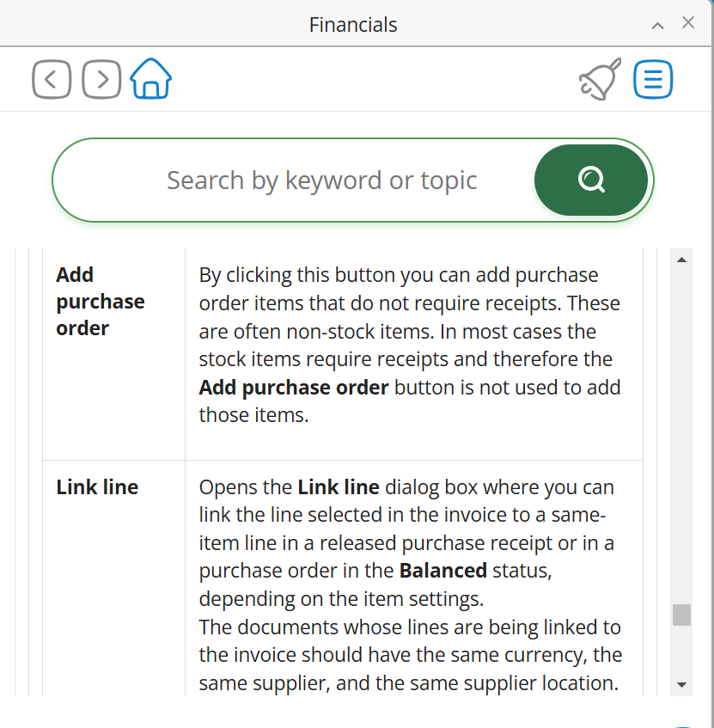Go forward using the right arrow button

(x=101, y=80)
